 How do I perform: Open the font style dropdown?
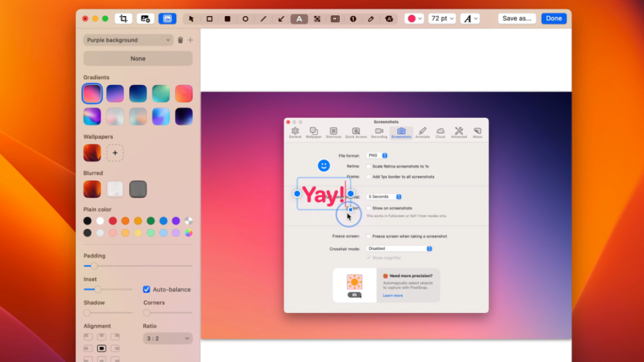[471, 19]
